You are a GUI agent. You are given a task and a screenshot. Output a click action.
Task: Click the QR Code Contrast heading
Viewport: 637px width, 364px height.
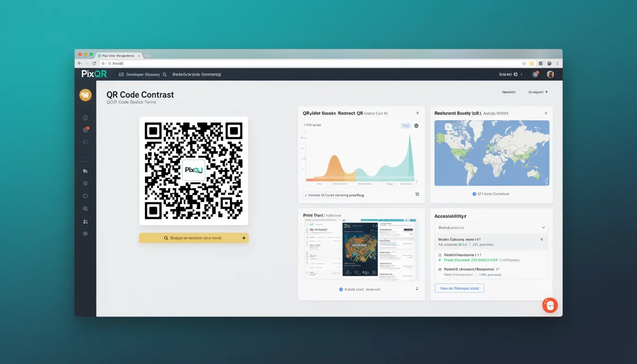click(x=140, y=95)
